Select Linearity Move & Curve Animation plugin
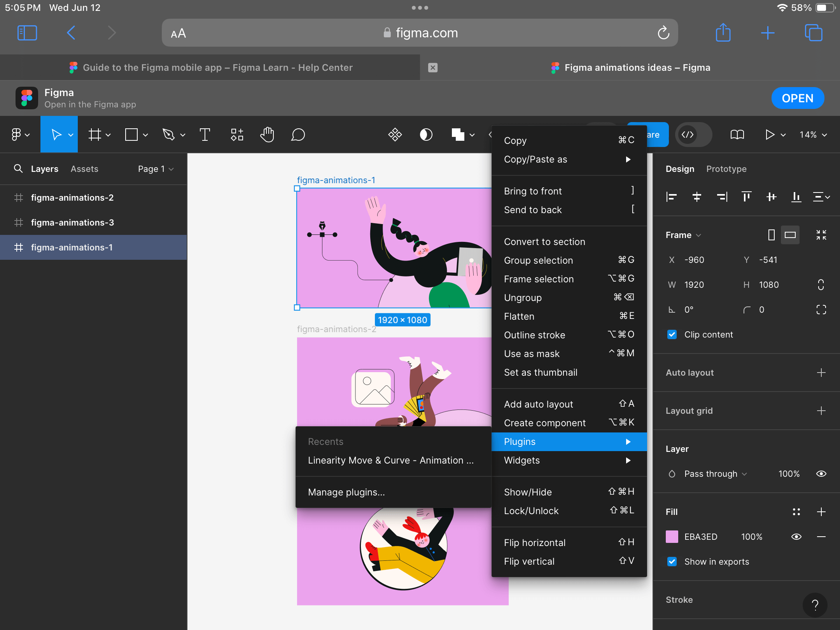This screenshot has width=840, height=630. tap(392, 460)
